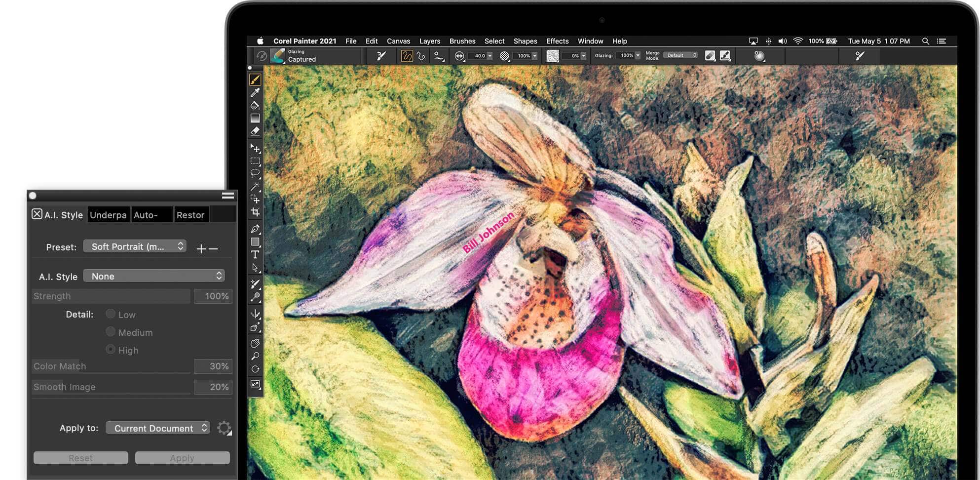
Task: Close the A.I. Style panel with X icon
Action: tap(37, 214)
